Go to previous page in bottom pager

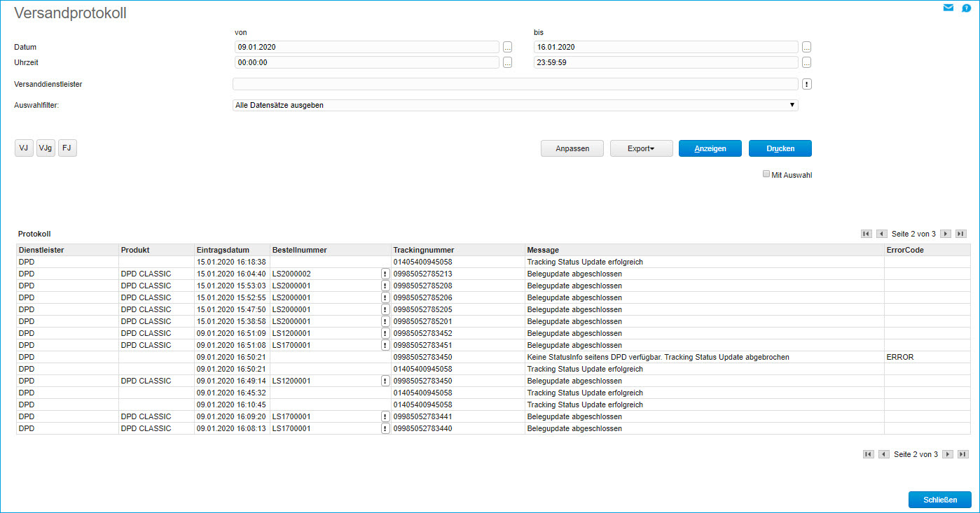(884, 454)
